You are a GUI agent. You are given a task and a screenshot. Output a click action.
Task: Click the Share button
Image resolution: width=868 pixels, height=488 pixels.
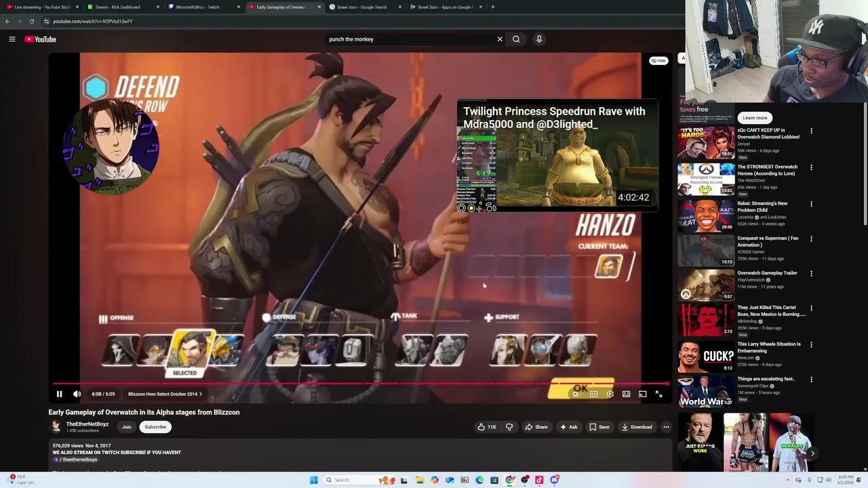(536, 427)
